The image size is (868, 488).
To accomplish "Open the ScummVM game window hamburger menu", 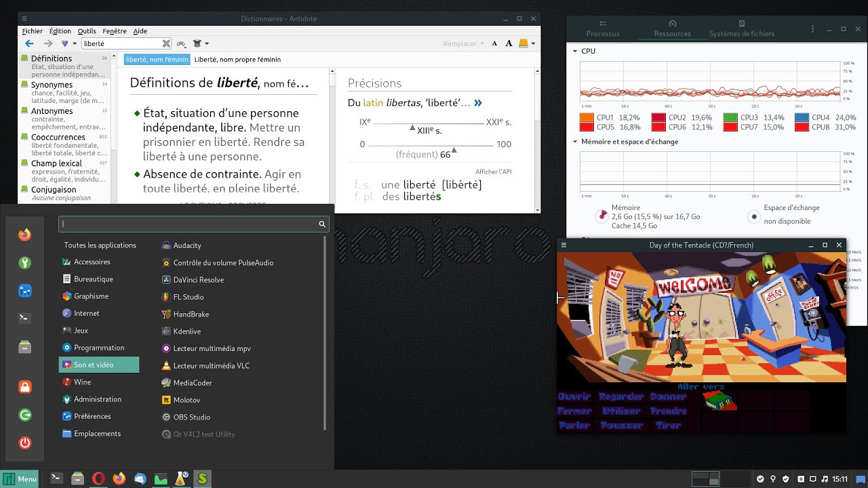I will click(564, 245).
